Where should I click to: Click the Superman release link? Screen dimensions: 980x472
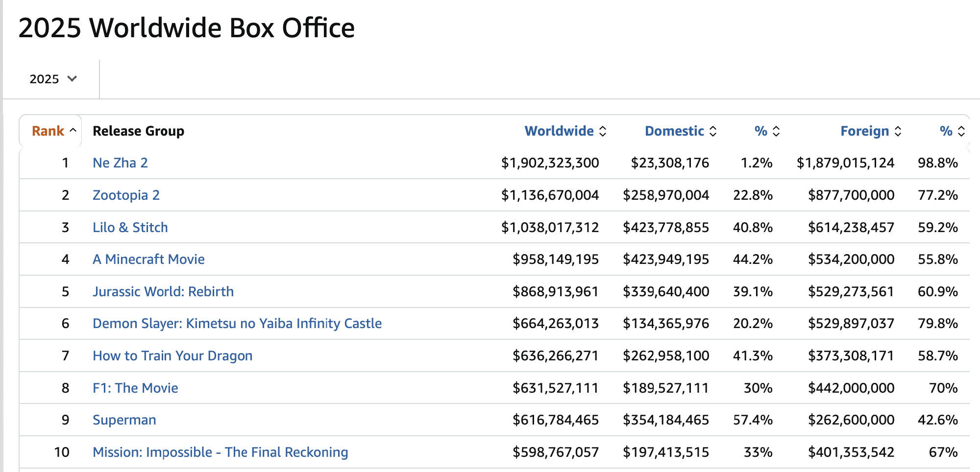tap(124, 420)
